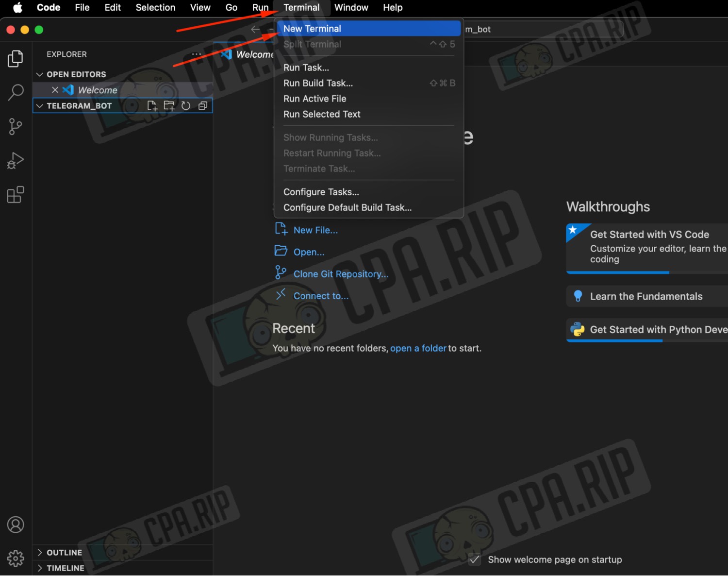Viewport: 728px width, 576px height.
Task: Click New File icon in TELEGRAM_BOT header
Action: pos(152,106)
